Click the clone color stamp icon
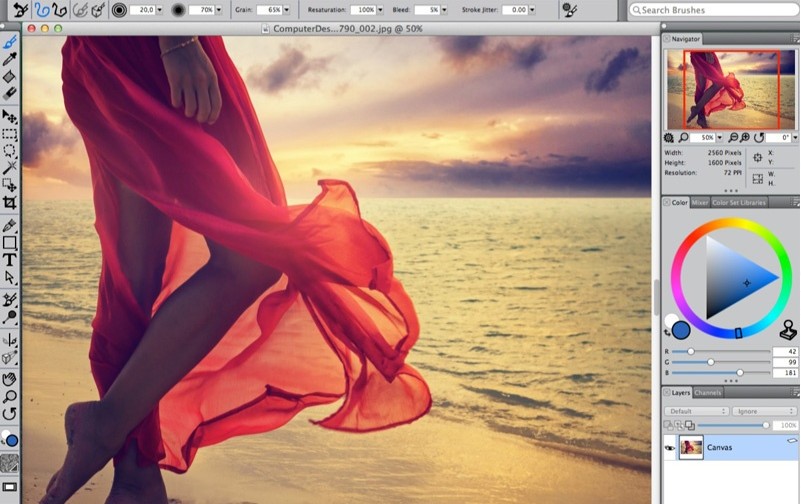Screen dimensions: 801x504 click(x=788, y=329)
